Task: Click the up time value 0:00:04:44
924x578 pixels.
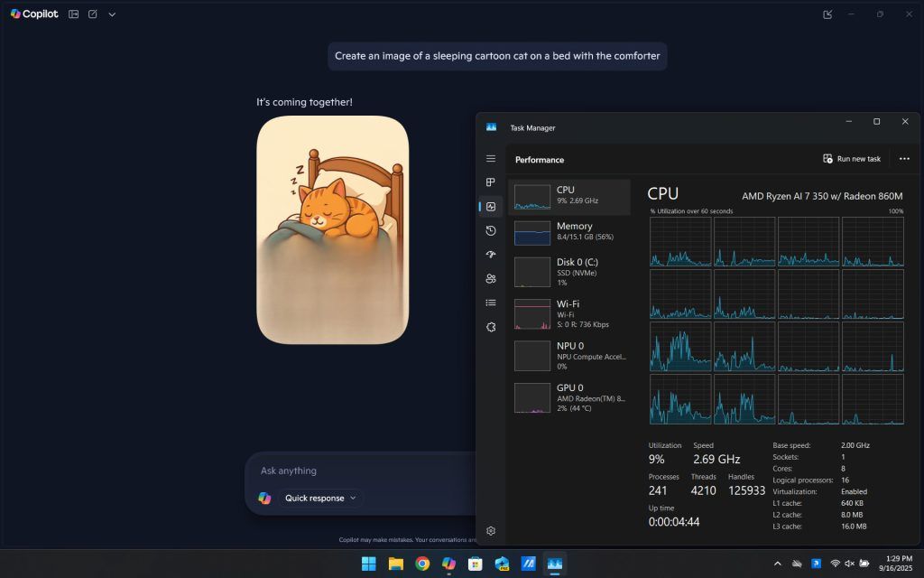Action: pos(673,522)
